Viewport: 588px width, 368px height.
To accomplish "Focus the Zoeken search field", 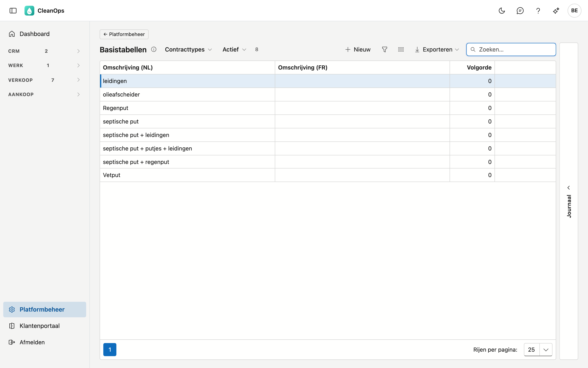I will pos(511,50).
